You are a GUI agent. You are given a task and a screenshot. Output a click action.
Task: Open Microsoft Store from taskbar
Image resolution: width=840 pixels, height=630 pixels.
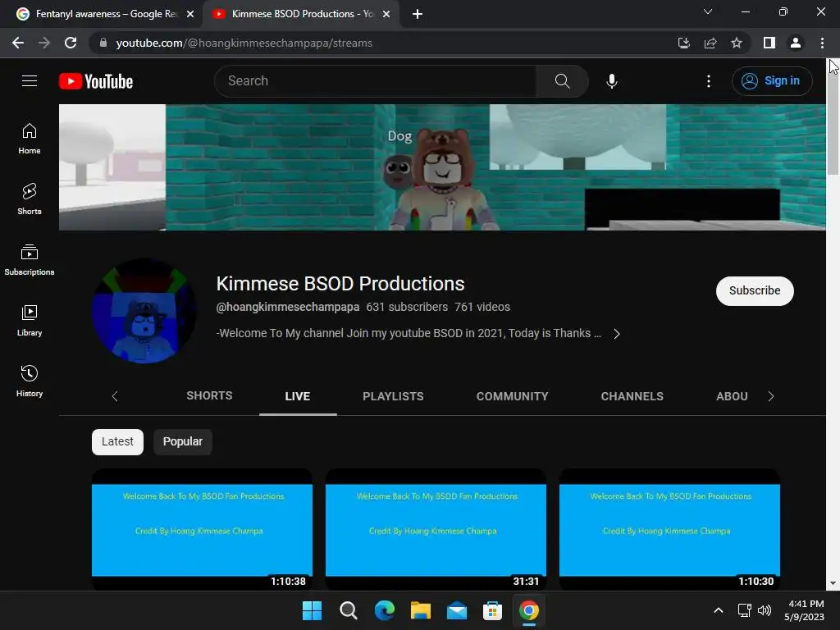pyautogui.click(x=492, y=610)
